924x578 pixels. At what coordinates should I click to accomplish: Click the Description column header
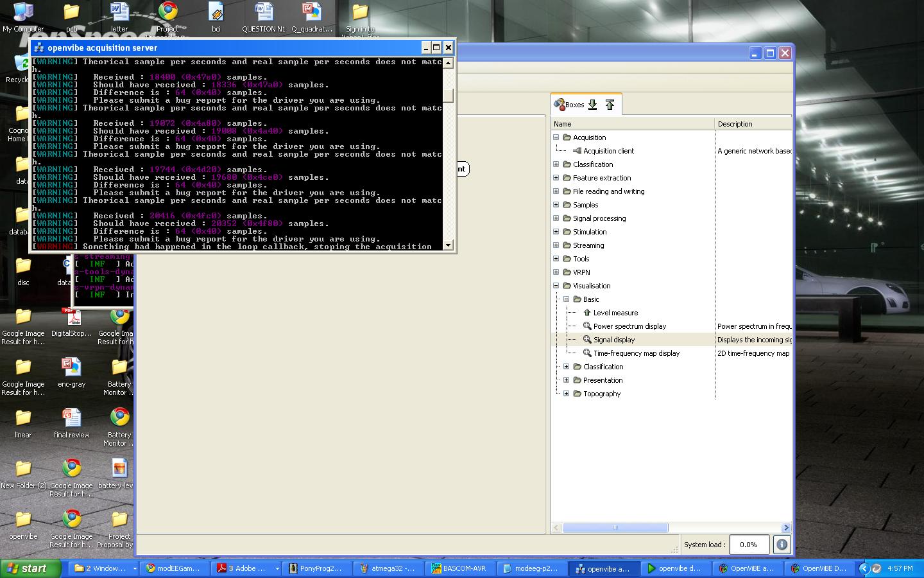(x=753, y=124)
